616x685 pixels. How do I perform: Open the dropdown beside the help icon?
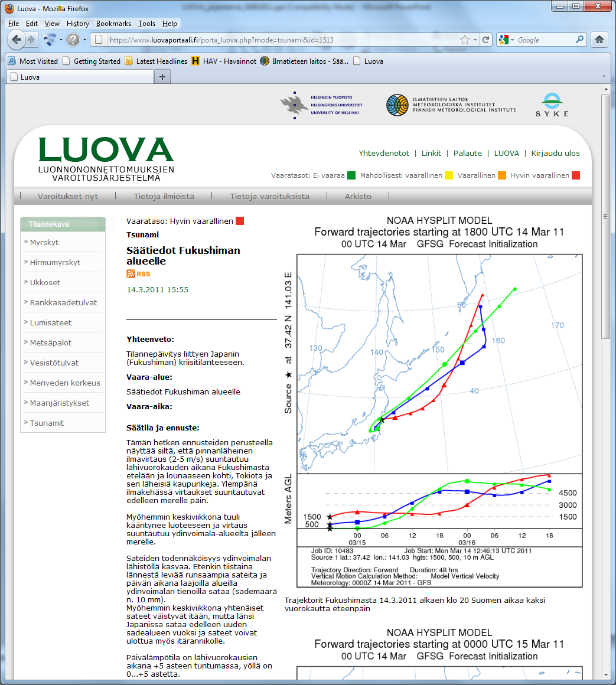coord(84,40)
